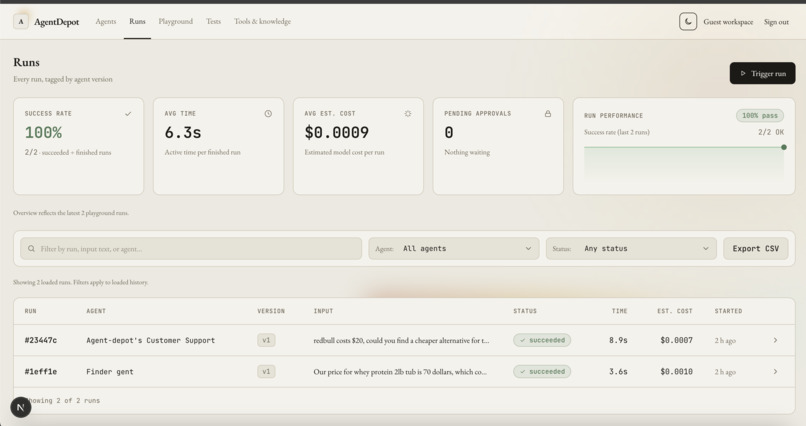The height and width of the screenshot is (426, 806).
Task: Open the Runs tab
Action: coord(137,22)
